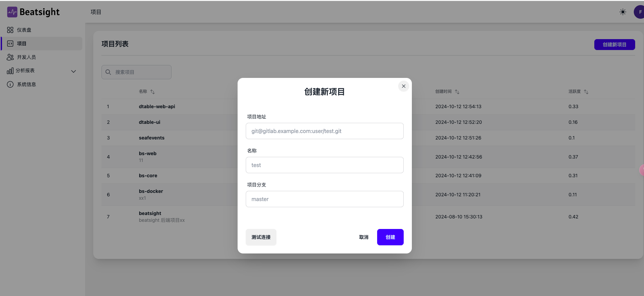The height and width of the screenshot is (296, 644).
Task: Click the 名称 text field
Action: pos(324,165)
